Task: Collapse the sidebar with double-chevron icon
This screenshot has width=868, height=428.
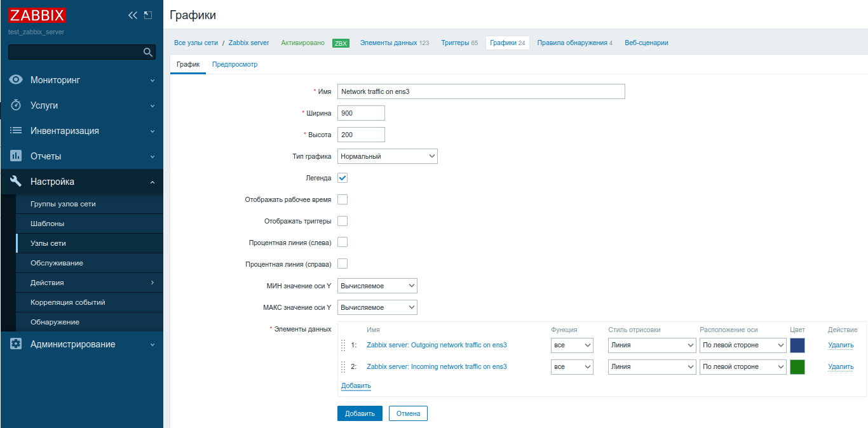Action: point(133,15)
